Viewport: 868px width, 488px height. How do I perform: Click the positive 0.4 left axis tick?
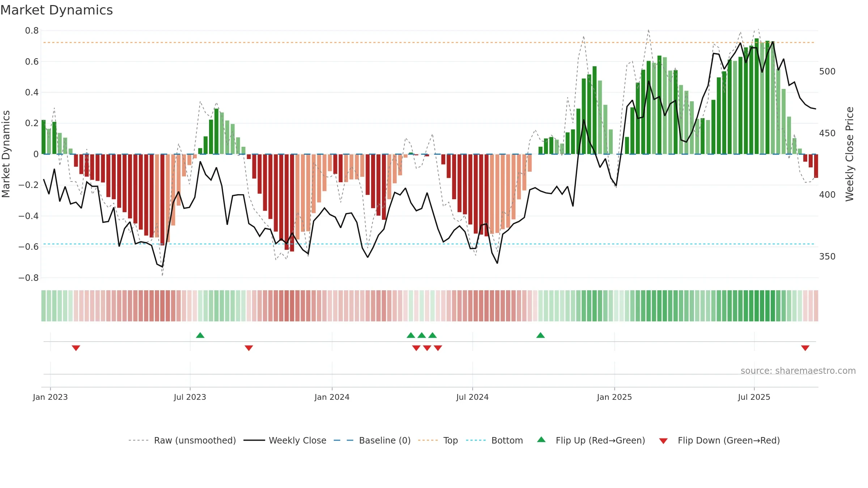pos(32,93)
